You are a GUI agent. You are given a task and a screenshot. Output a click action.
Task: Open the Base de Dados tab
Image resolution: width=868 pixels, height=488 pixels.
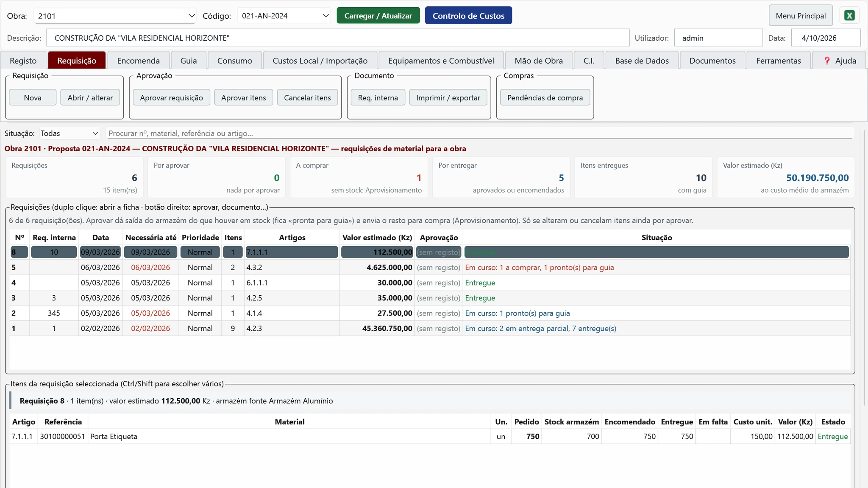tap(642, 61)
